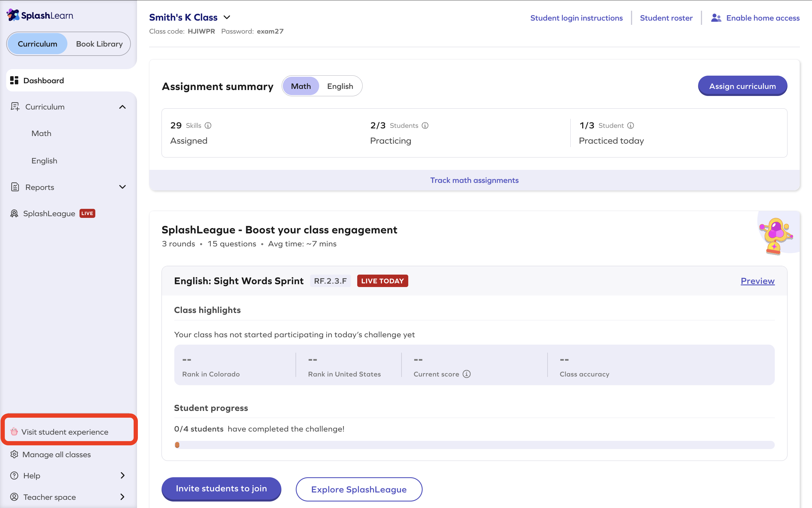This screenshot has width=812, height=508.
Task: Open the Student roster link
Action: (x=666, y=18)
